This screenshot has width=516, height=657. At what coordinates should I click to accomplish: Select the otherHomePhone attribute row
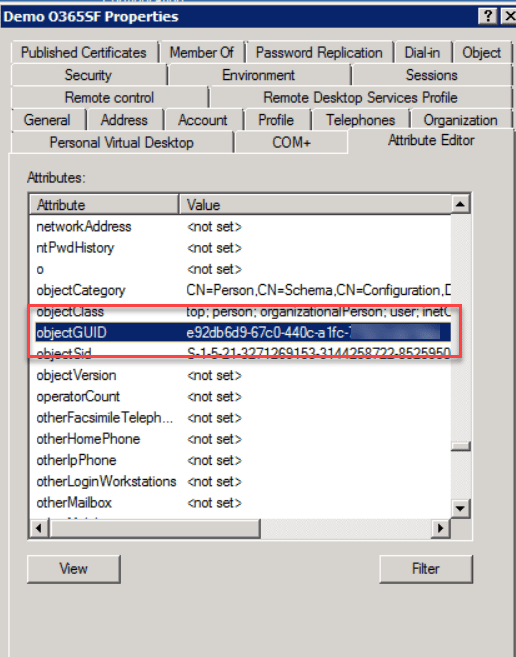coord(240,439)
